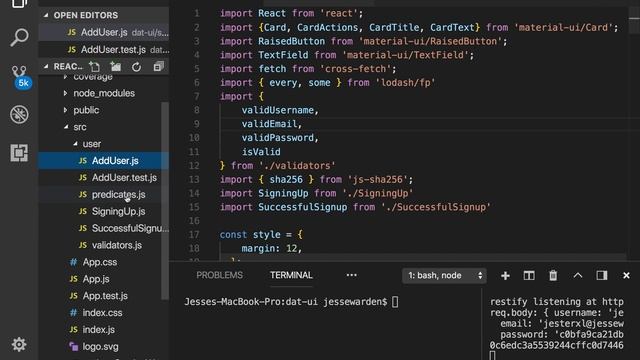The width and height of the screenshot is (640, 360).
Task: Click 'cross-fetch' string on line 5
Action: [x=355, y=69]
